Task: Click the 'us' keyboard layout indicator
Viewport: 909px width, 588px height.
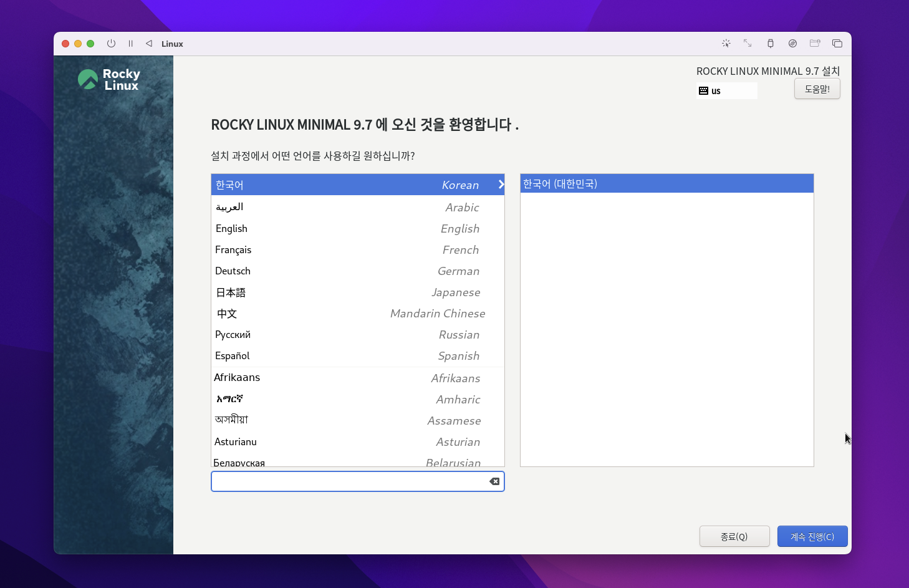Action: coord(727,91)
